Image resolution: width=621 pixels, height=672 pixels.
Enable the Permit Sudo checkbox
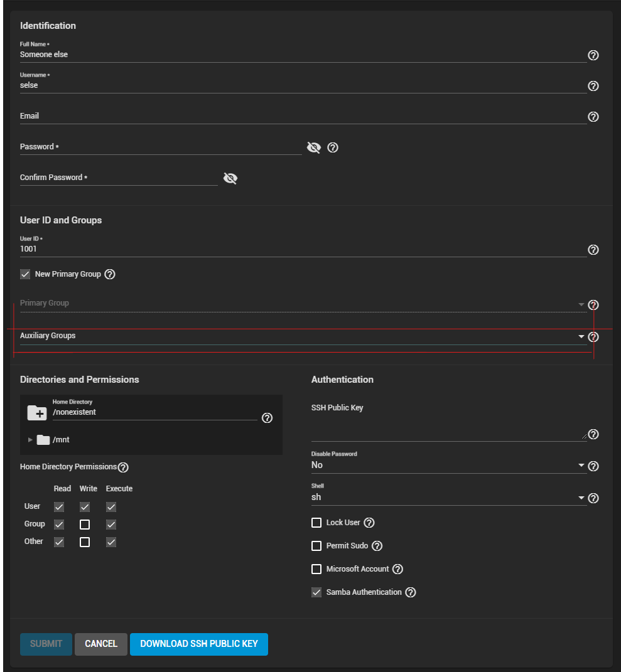316,546
